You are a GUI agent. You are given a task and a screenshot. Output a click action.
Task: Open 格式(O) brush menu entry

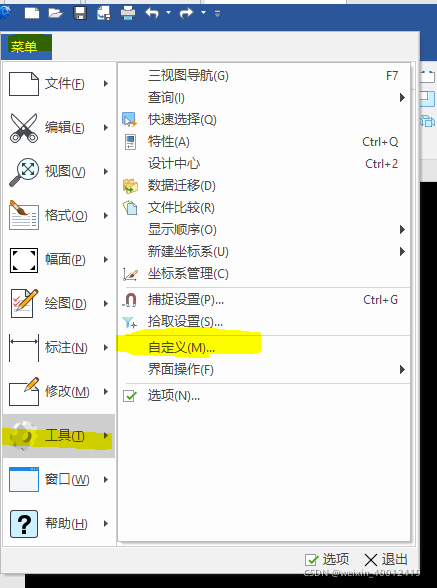point(59,216)
